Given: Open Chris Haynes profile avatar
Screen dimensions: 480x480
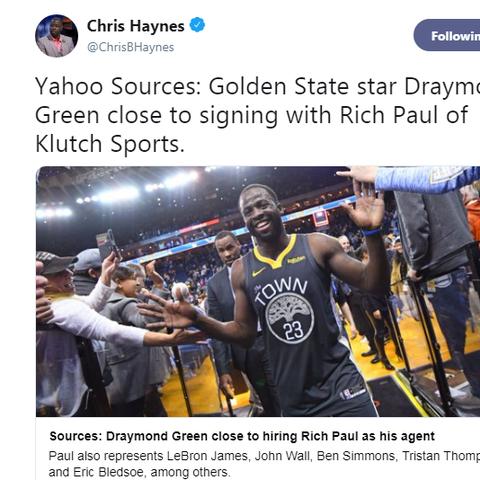Looking at the screenshot, I should tap(56, 36).
